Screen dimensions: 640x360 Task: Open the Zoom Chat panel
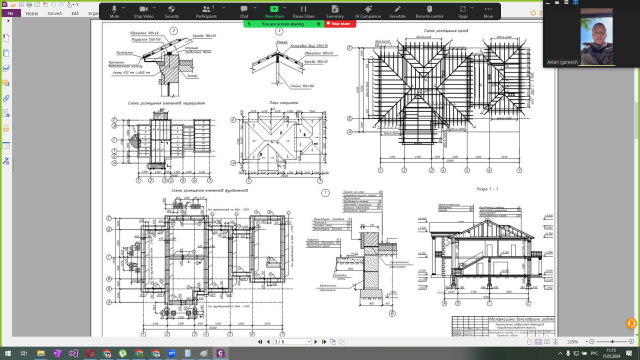(x=244, y=11)
